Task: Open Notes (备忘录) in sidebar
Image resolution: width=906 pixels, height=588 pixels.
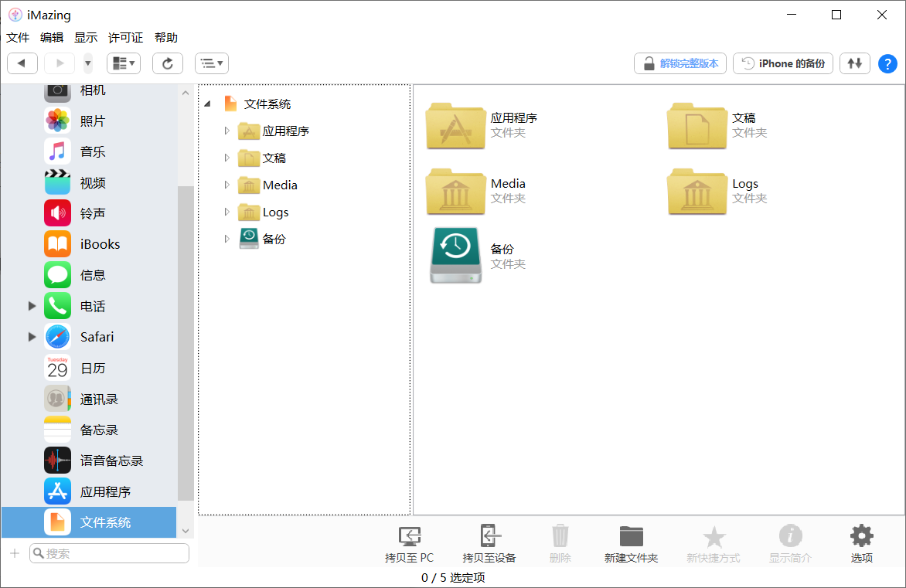Action: [90, 430]
